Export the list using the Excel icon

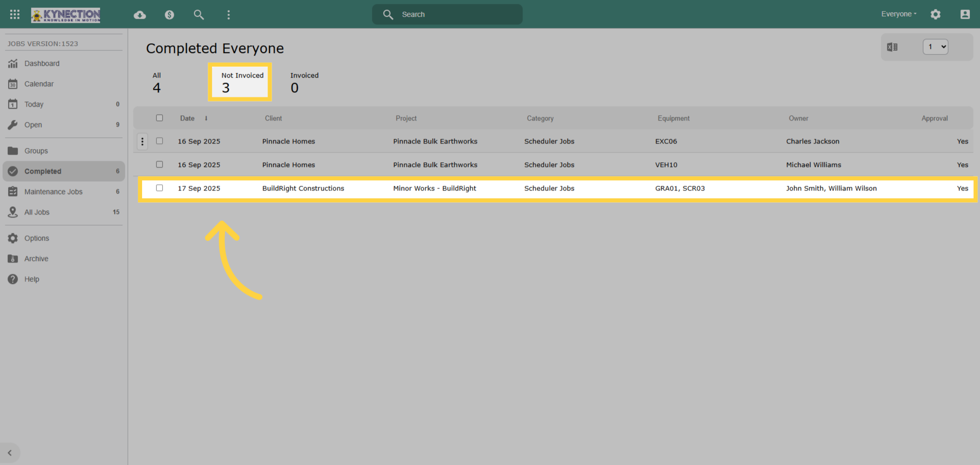tap(892, 47)
